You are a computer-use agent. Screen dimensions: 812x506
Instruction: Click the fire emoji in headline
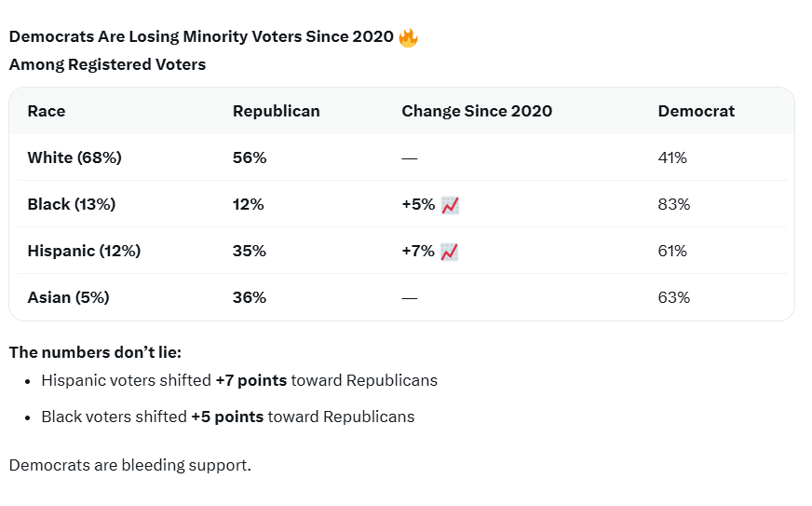(408, 37)
